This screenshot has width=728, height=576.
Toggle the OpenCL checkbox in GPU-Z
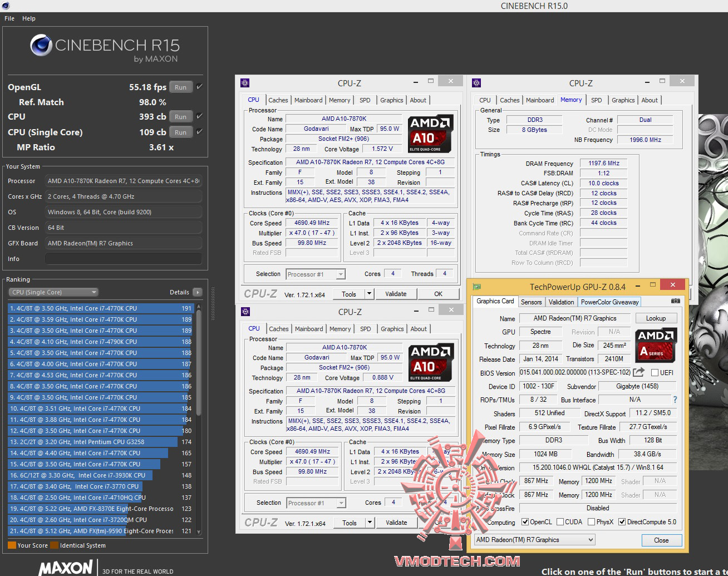tap(525, 522)
